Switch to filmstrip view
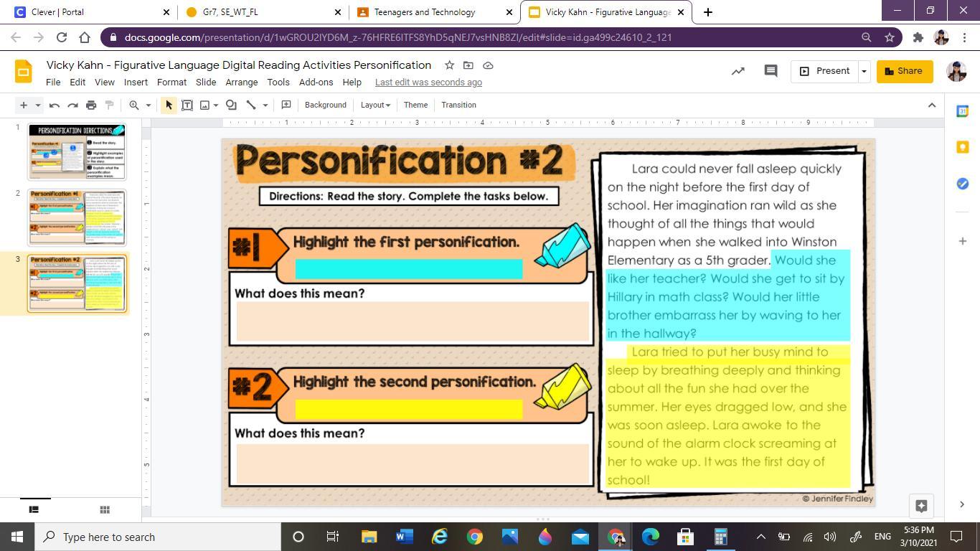 point(34,509)
